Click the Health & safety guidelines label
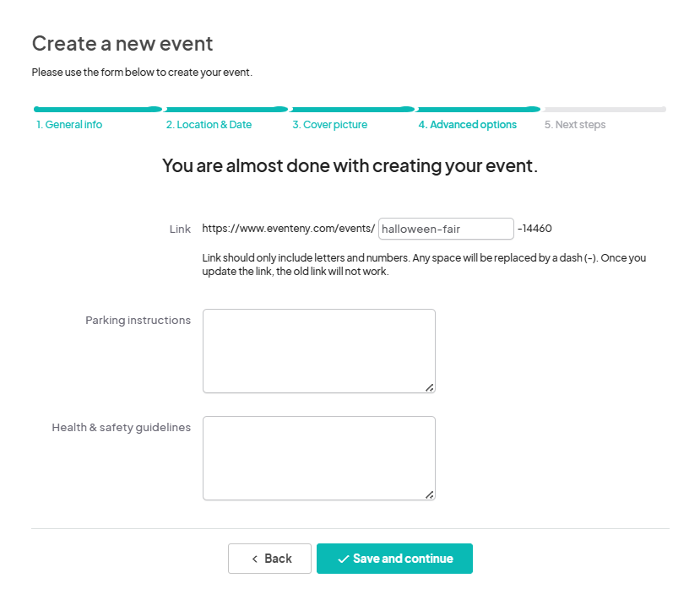 [122, 428]
